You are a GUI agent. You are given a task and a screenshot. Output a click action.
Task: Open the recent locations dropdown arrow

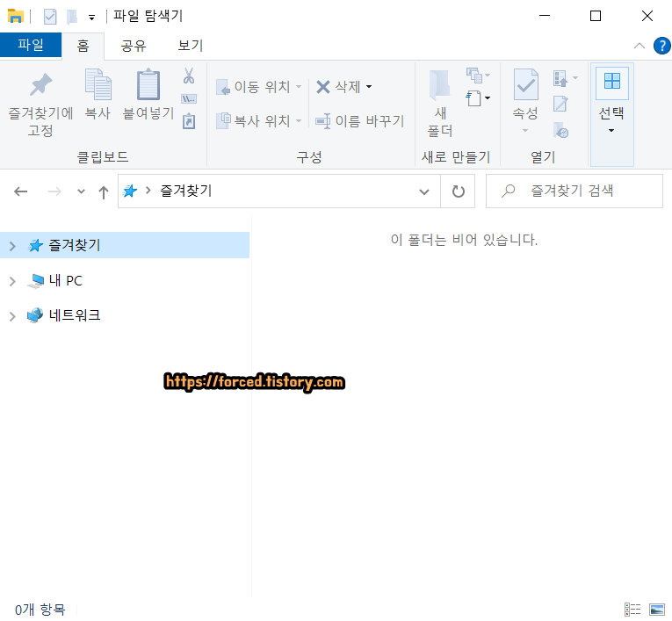[81, 191]
